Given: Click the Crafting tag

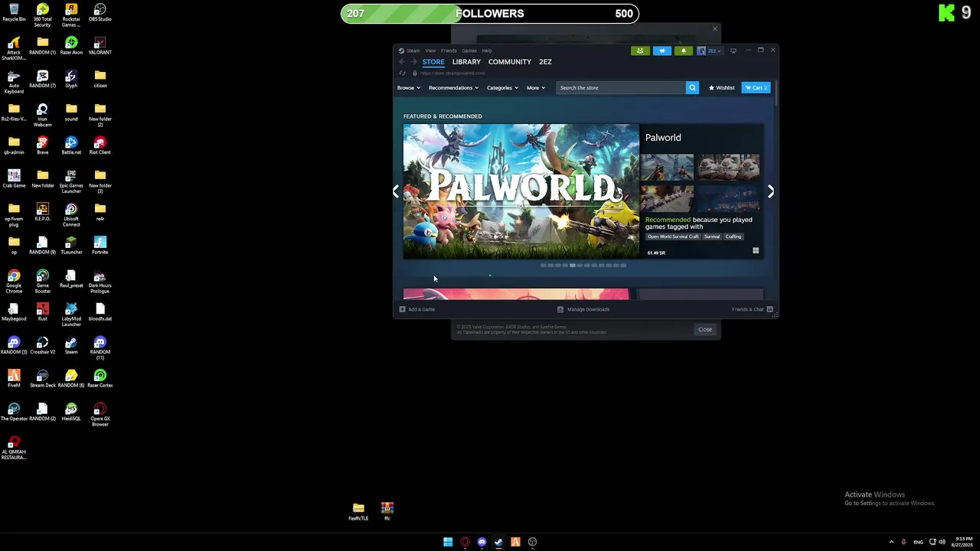Looking at the screenshot, I should (x=733, y=236).
